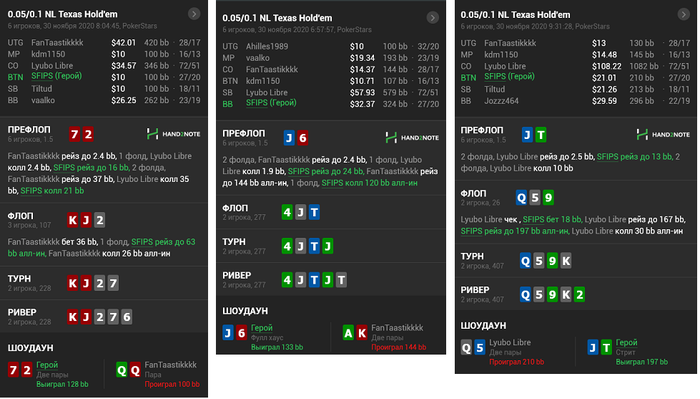Select BTN kdm1150 $10.71 row

coord(331,81)
